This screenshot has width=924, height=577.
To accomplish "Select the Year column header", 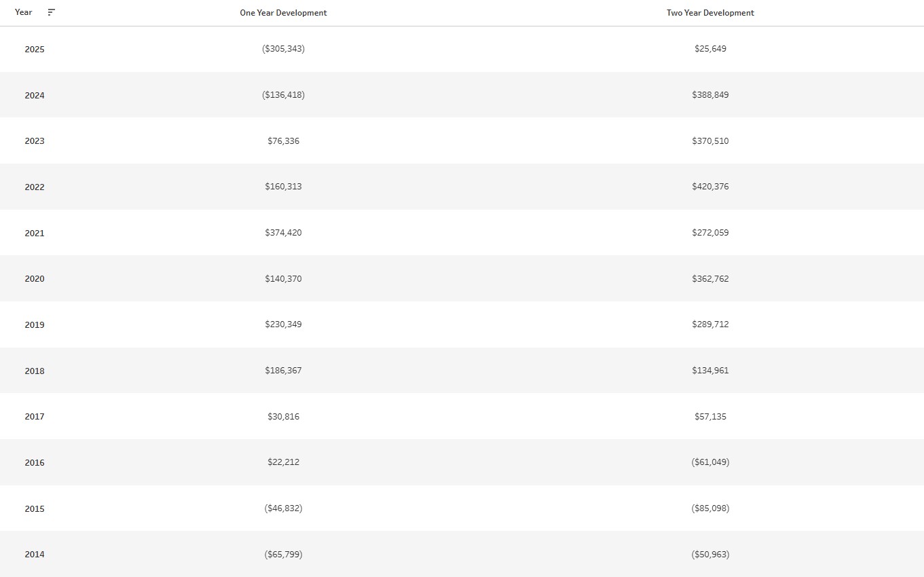I will [x=24, y=12].
